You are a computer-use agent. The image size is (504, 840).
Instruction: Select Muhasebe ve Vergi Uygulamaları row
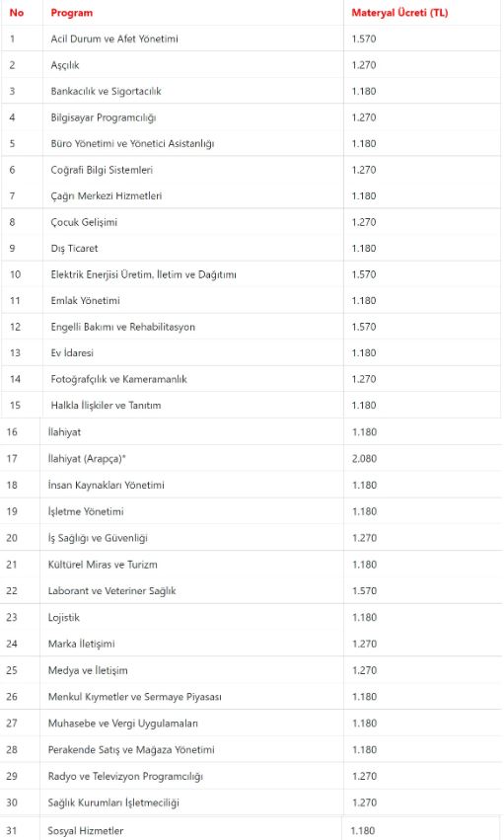251,724
